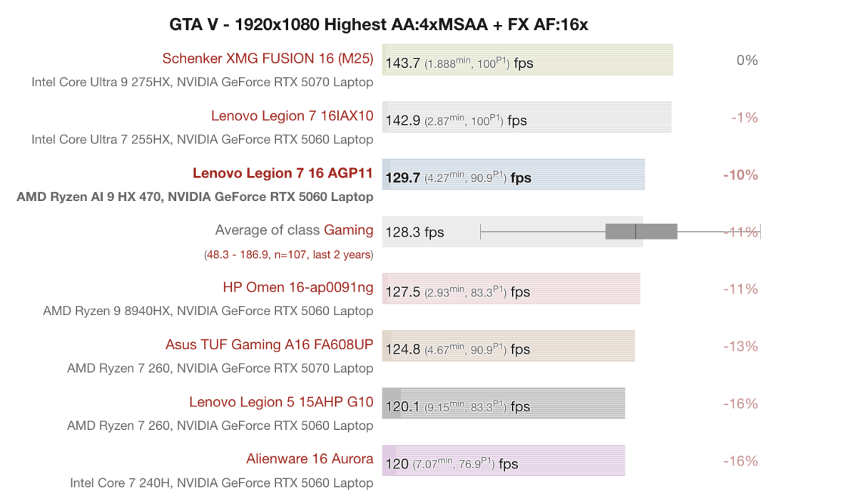The image size is (856, 504).
Task: Click the -10% difference label
Action: pos(740,175)
